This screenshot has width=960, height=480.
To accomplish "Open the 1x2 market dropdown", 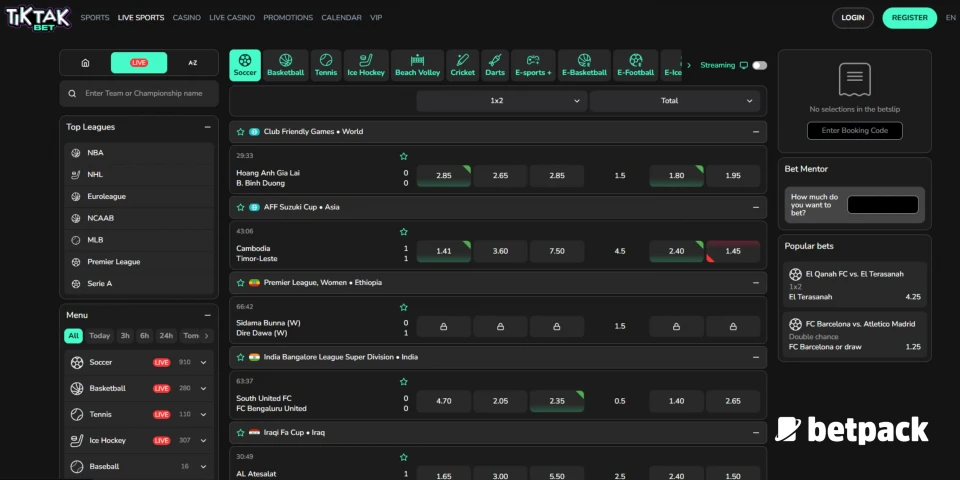I will pos(501,101).
